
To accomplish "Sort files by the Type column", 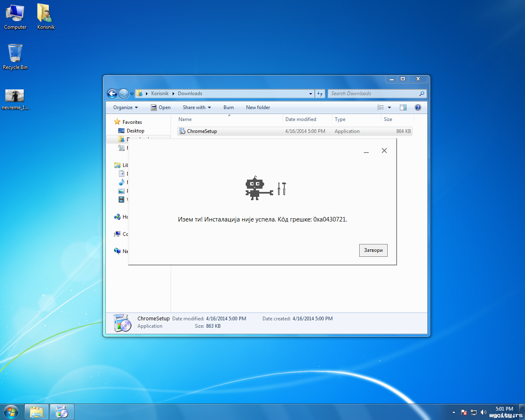I will [357, 119].
